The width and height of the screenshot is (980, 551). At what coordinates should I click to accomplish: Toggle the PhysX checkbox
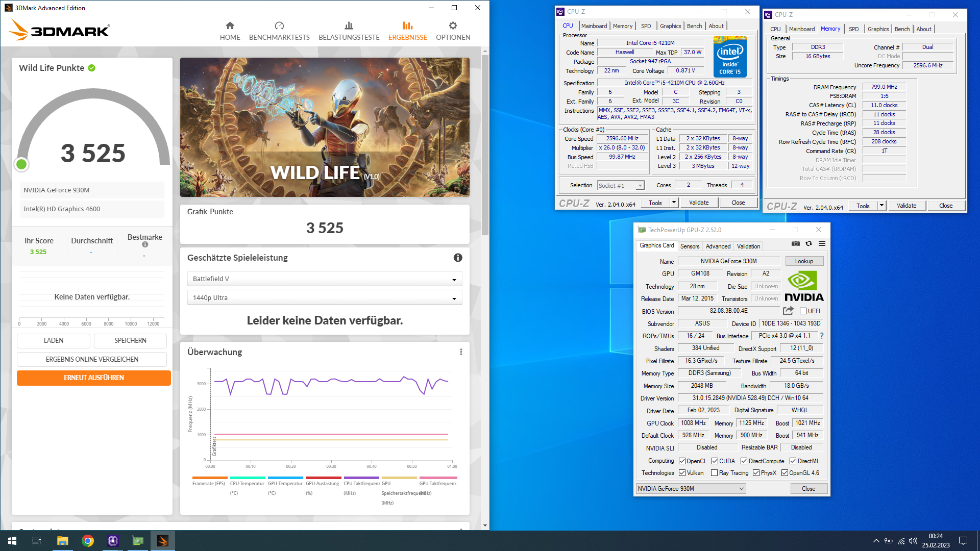tap(756, 473)
